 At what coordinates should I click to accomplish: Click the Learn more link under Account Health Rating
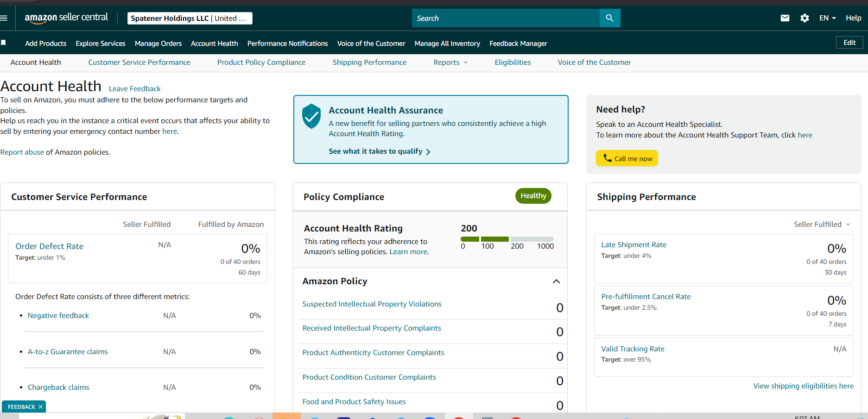tap(409, 252)
